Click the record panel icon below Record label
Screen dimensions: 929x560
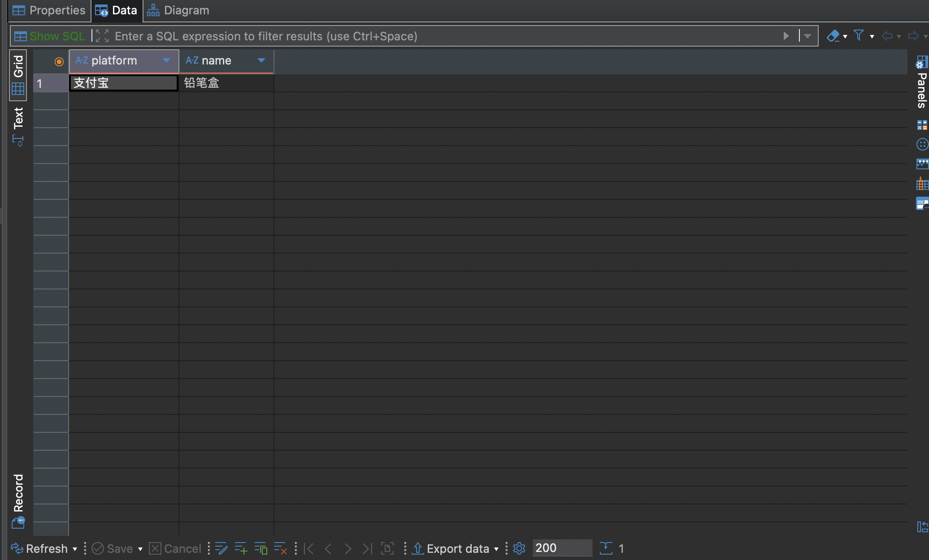pos(18,523)
